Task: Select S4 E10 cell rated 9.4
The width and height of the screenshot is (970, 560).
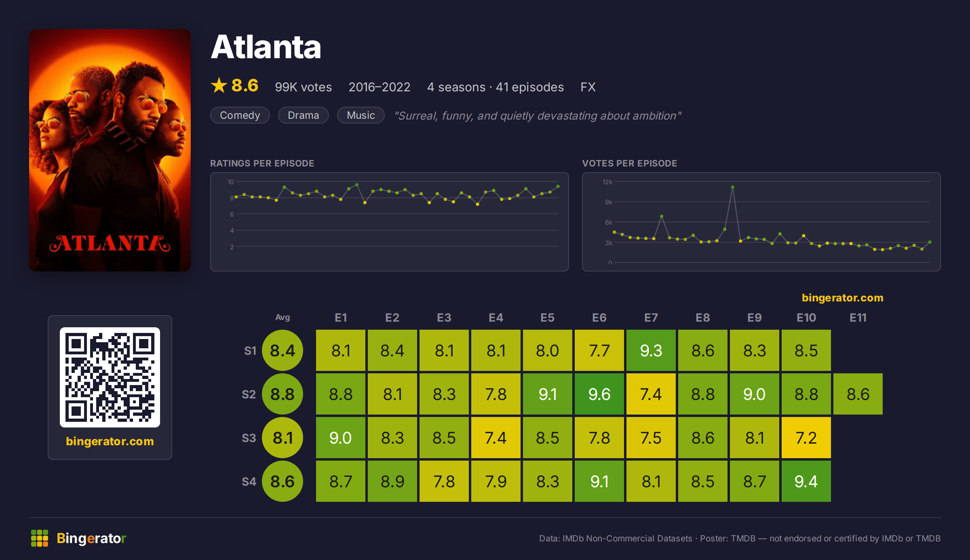Action: coord(806,481)
